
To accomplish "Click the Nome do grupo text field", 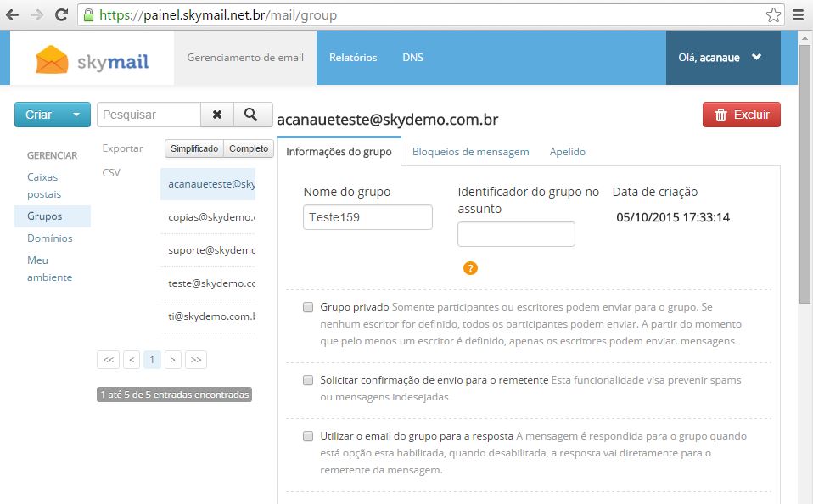I will point(367,217).
